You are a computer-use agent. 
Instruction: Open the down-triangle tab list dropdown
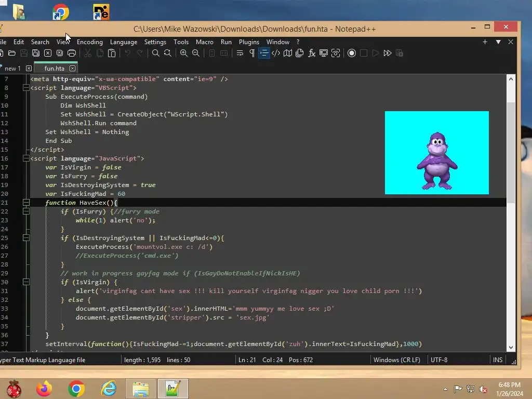click(x=498, y=42)
